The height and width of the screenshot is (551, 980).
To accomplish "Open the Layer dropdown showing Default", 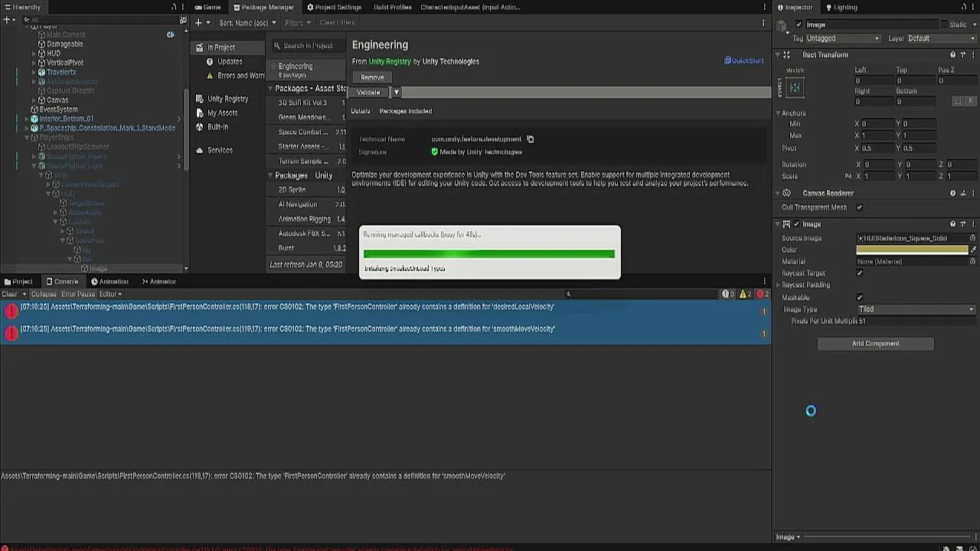I will tap(941, 38).
